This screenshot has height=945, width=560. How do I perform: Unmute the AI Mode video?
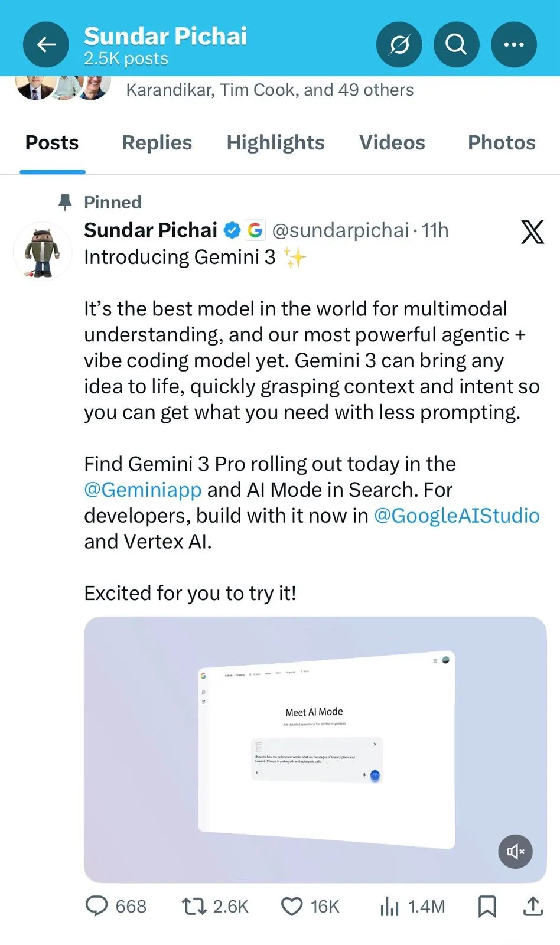click(515, 851)
